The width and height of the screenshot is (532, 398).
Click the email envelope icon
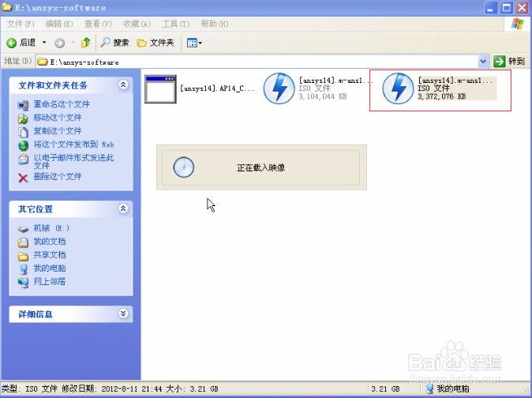pos(23,160)
